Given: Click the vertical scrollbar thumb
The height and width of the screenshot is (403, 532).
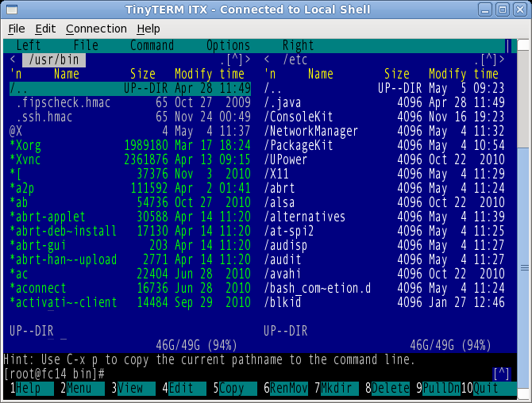Looking at the screenshot, I should [x=525, y=268].
